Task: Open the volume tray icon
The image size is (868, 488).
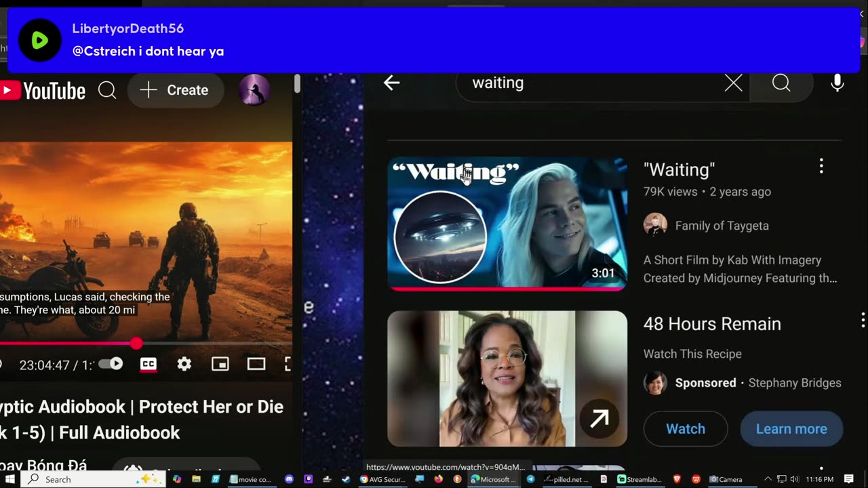Action: point(794,479)
